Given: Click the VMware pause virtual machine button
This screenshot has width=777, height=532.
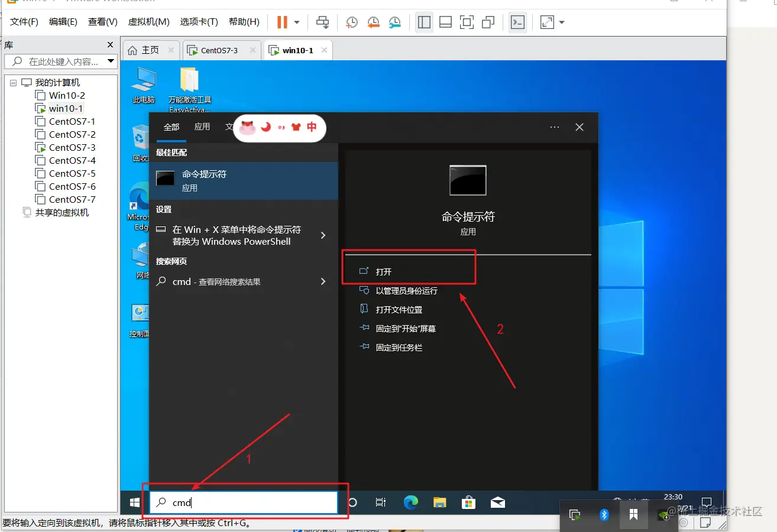Looking at the screenshot, I should (283, 22).
